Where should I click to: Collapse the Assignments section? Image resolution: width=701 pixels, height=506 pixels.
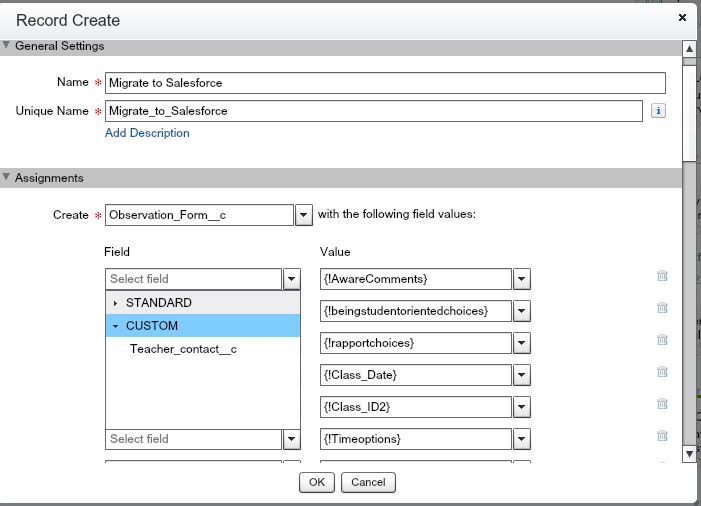(x=7, y=178)
